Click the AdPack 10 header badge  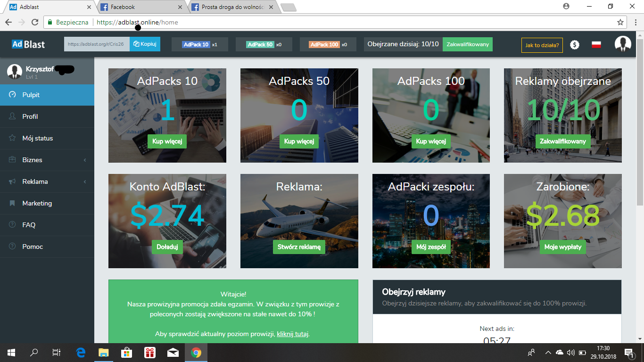point(196,44)
